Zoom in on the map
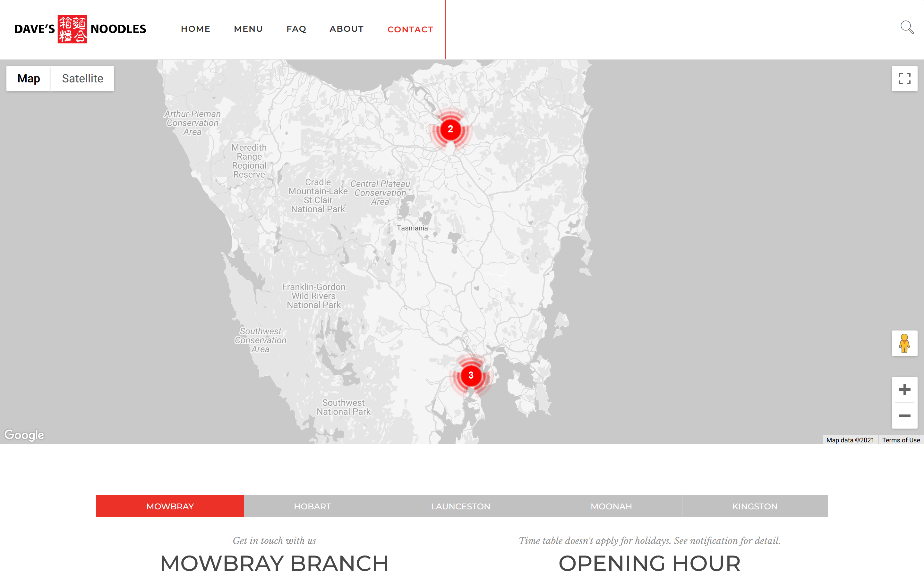 904,389
